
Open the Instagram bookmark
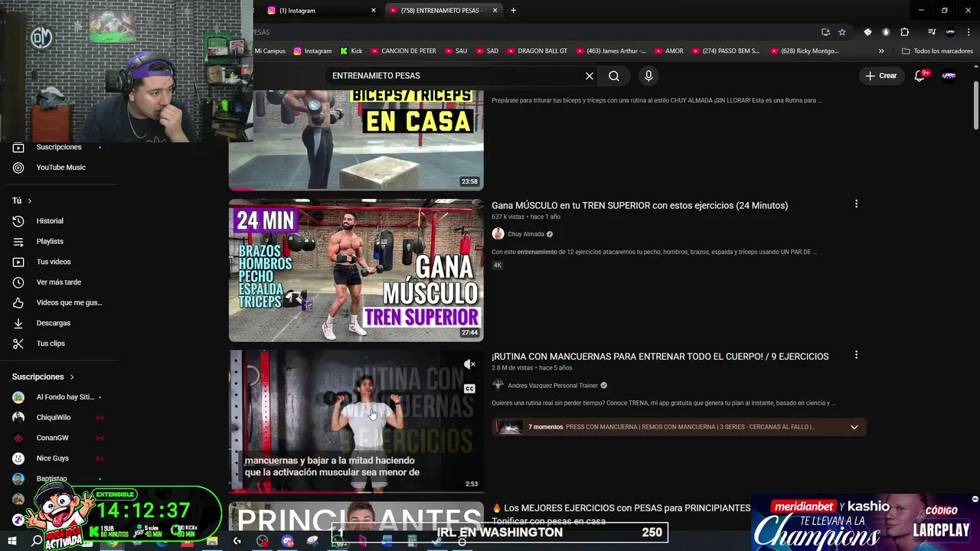(312, 51)
